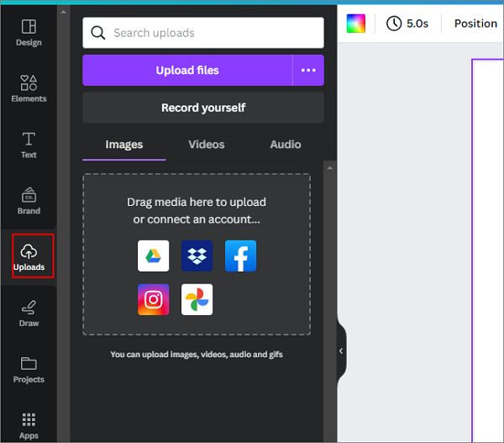Connect a Dropbox account

(197, 256)
